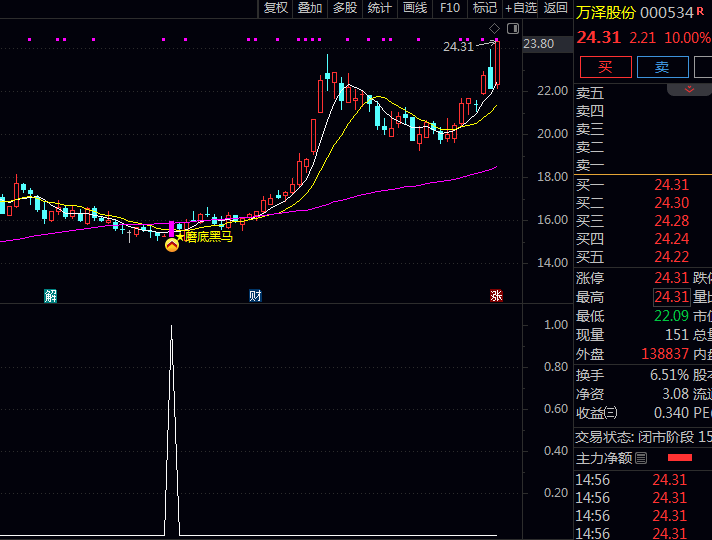The width and height of the screenshot is (712, 540).
Task: Open the 统计 statistics tool
Action: tap(380, 8)
